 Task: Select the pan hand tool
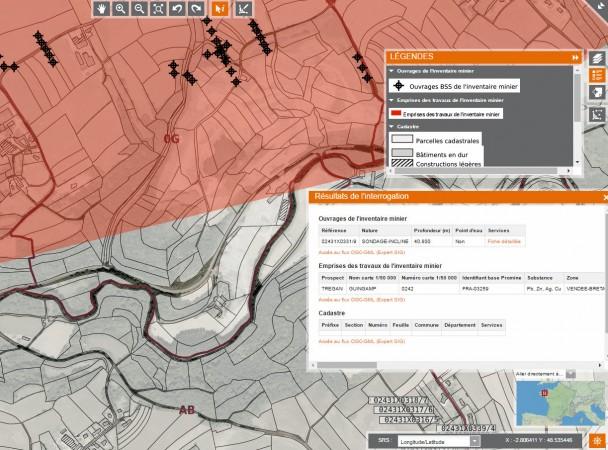[x=101, y=8]
